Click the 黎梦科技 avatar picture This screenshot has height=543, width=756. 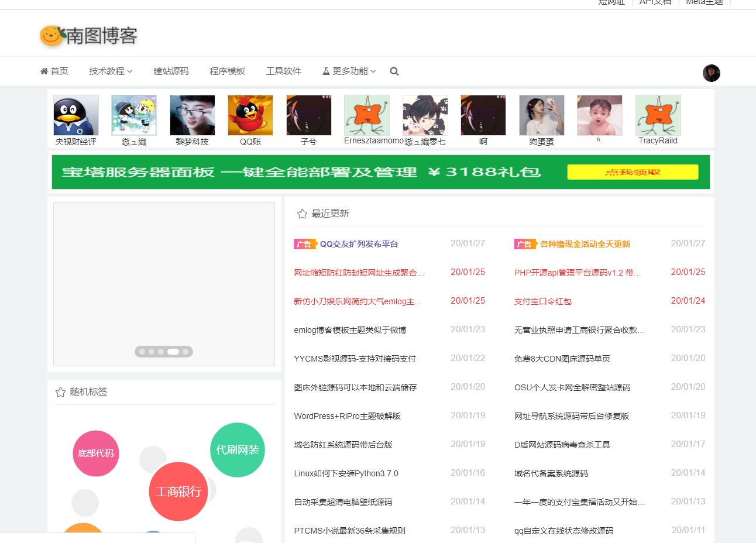click(193, 115)
